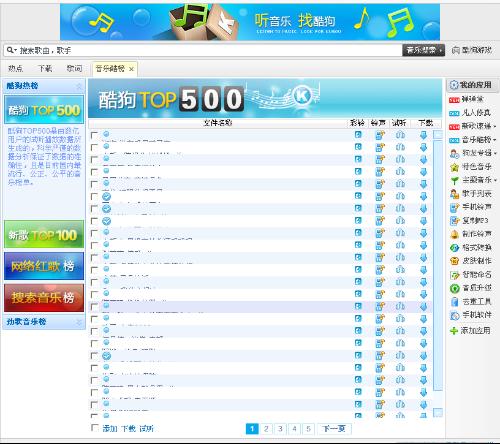Open 制作铃声 bell tool
The width and height of the screenshot is (500, 444).
(x=470, y=234)
